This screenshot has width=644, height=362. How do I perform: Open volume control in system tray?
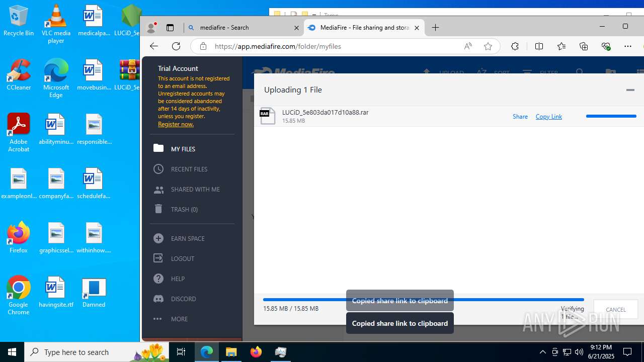click(x=579, y=352)
